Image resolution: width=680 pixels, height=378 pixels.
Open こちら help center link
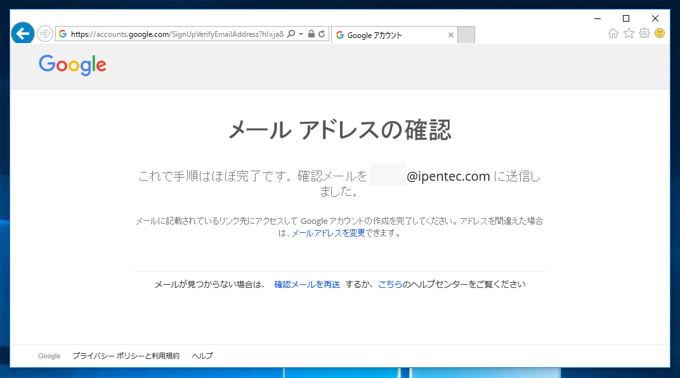coord(390,284)
